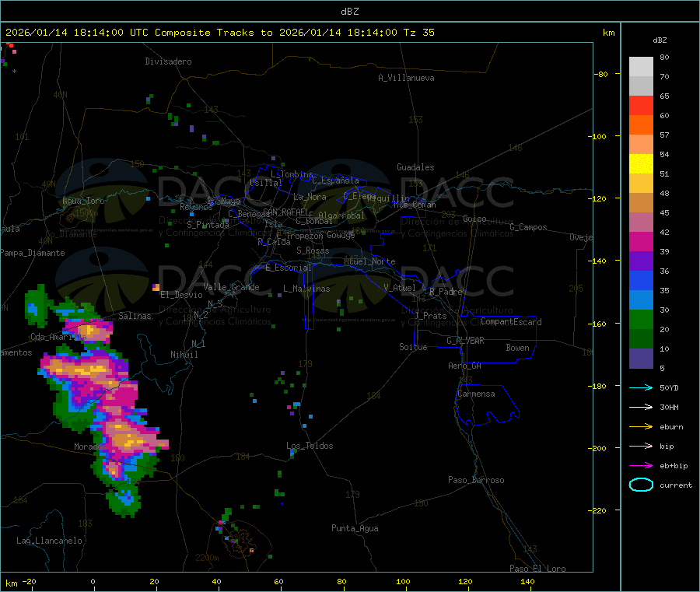Click the 'El_Desvio' map label

coord(182,295)
